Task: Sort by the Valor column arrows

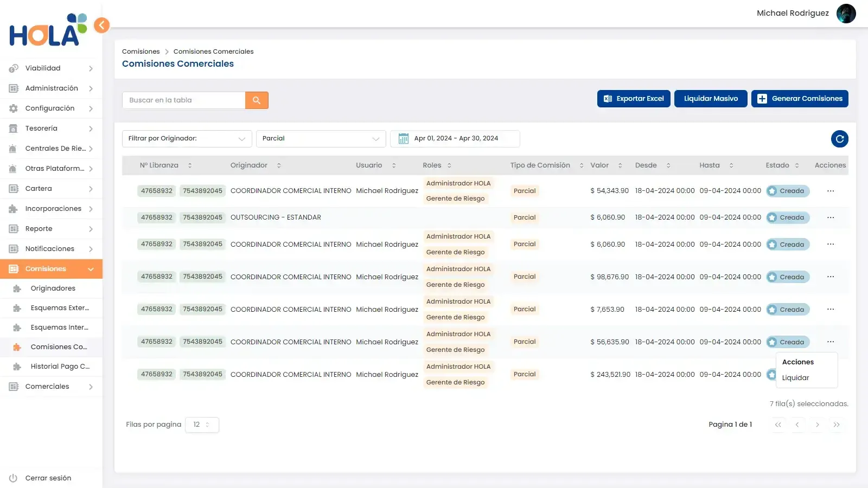Action: (620, 165)
